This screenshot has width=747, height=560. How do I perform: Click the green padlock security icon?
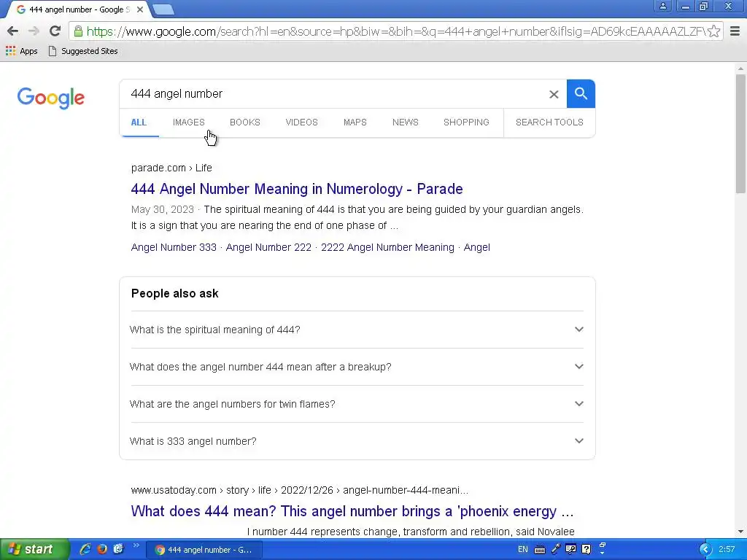tap(78, 31)
